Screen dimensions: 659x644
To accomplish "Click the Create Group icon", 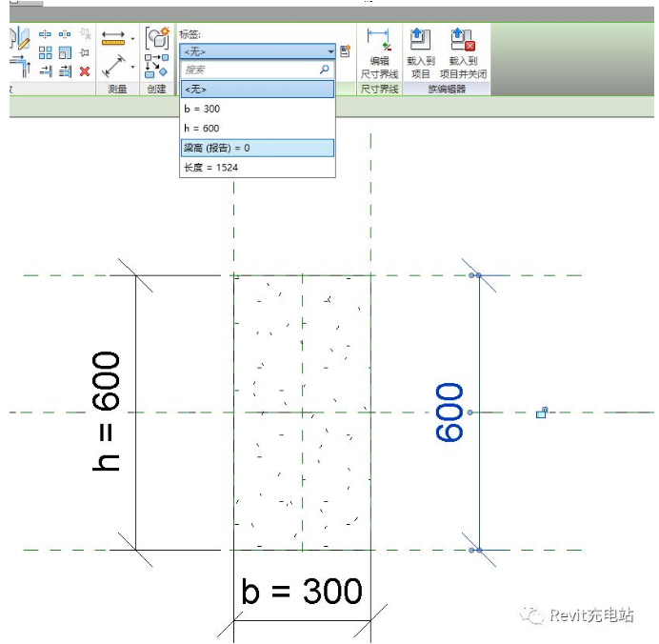I will (x=156, y=40).
